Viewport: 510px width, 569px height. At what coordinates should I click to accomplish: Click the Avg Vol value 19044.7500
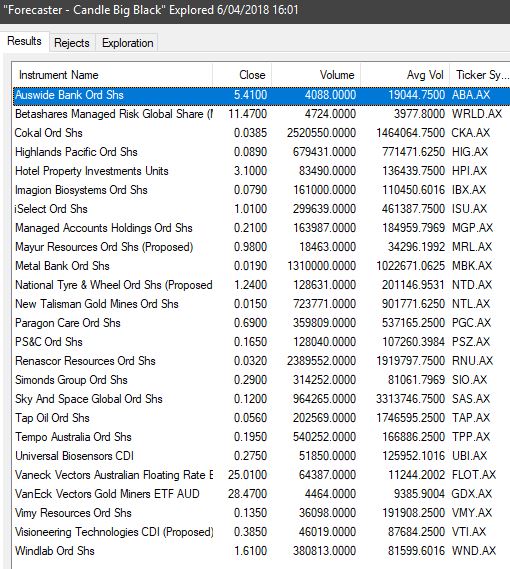416,95
